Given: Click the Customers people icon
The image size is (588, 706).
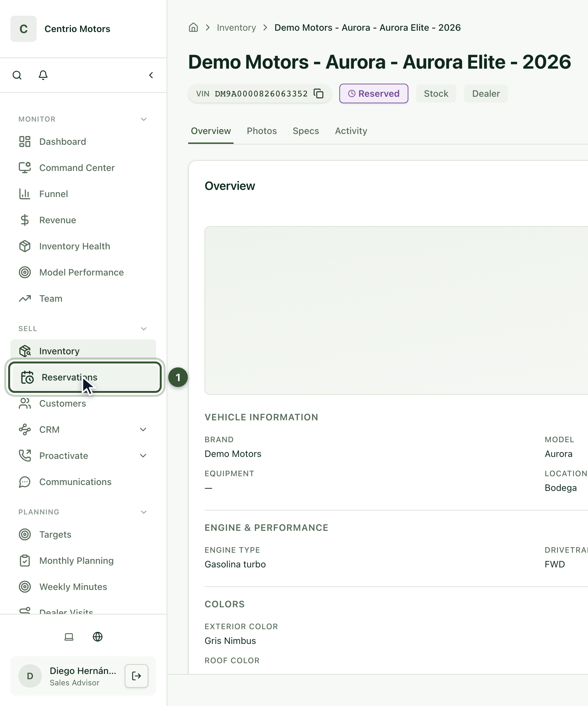Looking at the screenshot, I should [x=25, y=403].
